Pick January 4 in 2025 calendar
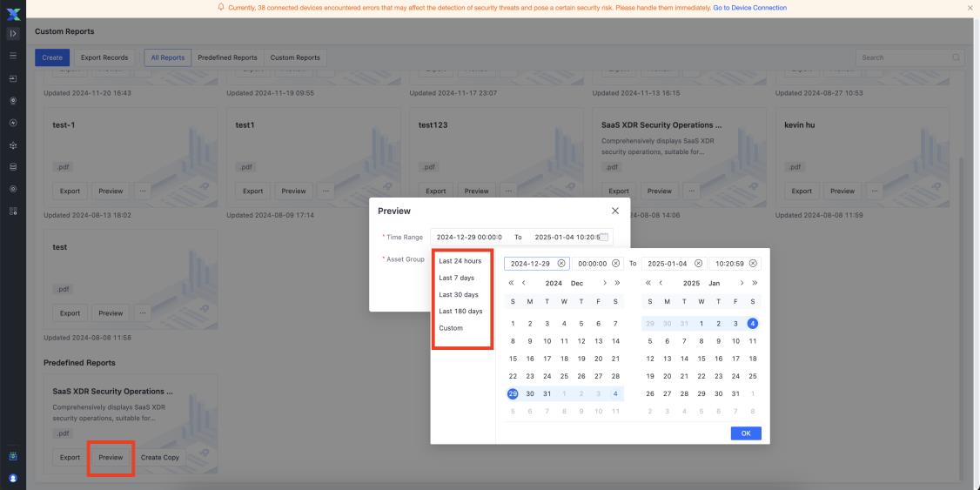 point(753,324)
